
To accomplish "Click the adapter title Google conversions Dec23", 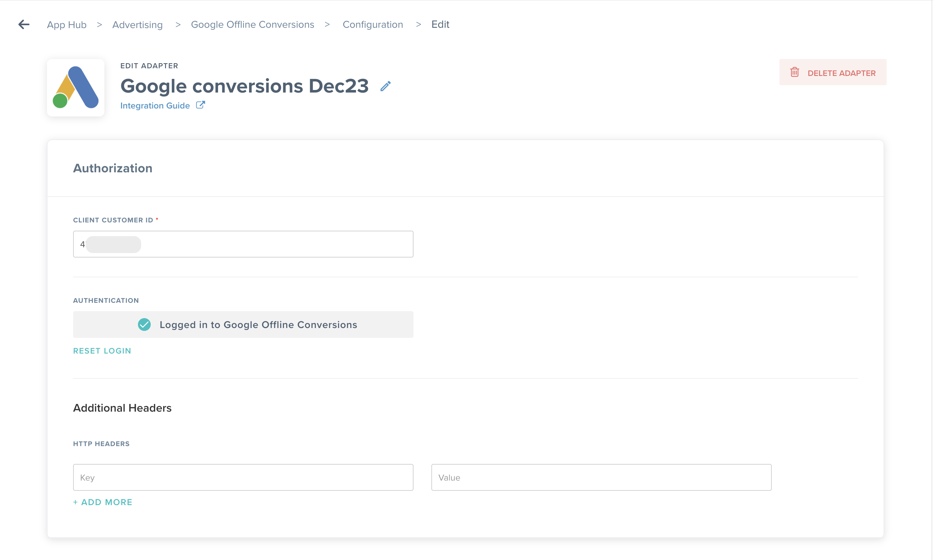I will [x=244, y=86].
